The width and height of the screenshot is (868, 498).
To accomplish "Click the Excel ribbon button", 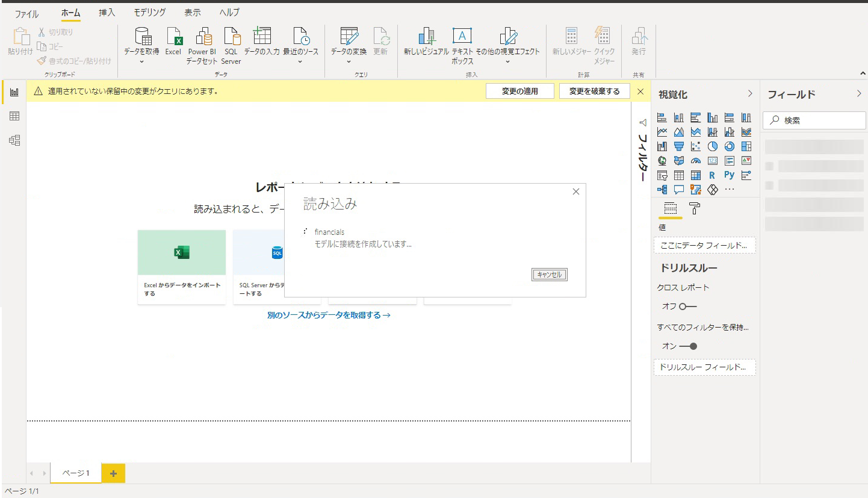I will pos(173,42).
